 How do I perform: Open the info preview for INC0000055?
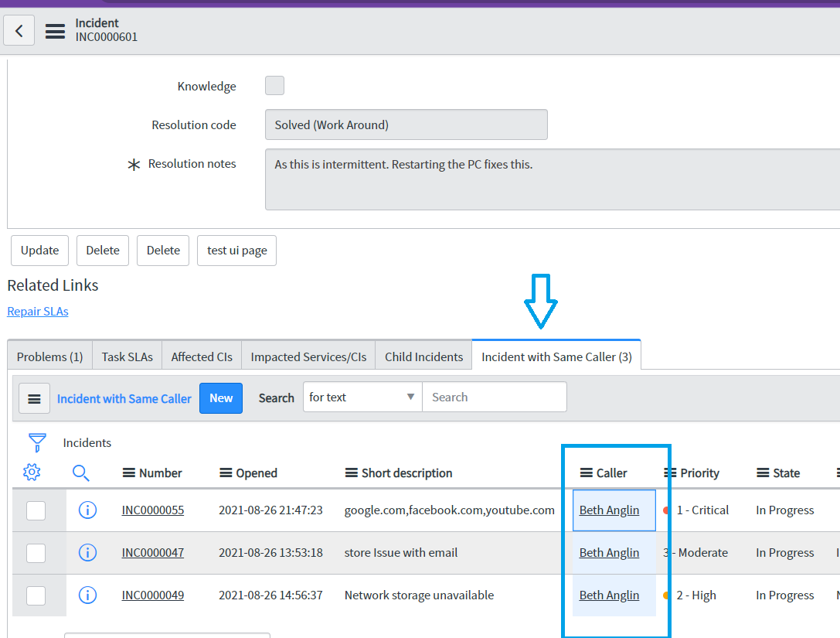pos(87,510)
